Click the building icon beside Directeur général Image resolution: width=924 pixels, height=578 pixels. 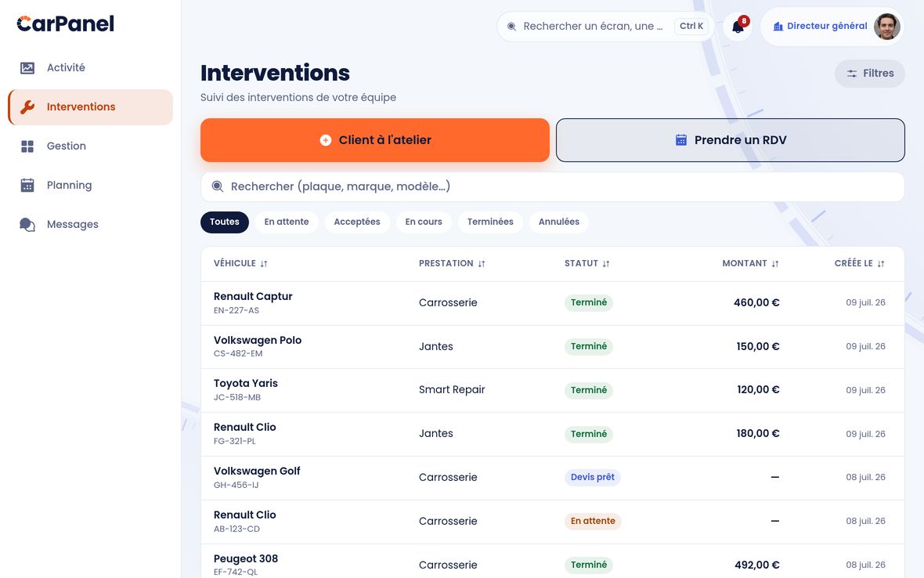click(778, 26)
